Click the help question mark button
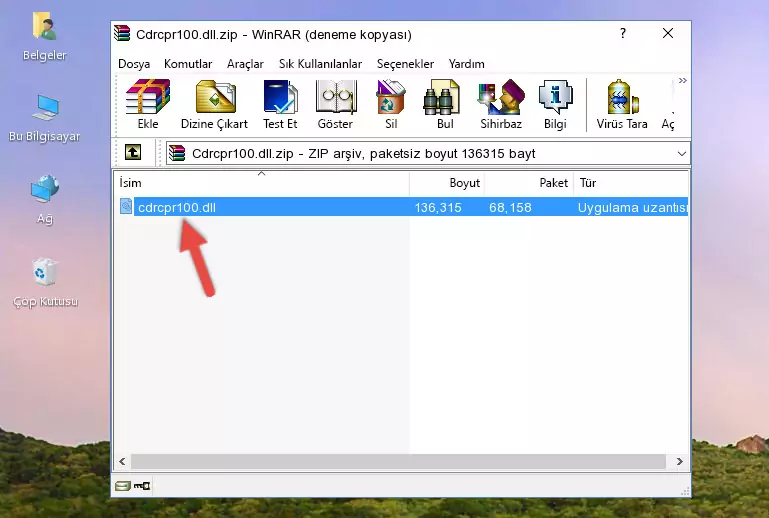The width and height of the screenshot is (769, 518). coord(622,33)
